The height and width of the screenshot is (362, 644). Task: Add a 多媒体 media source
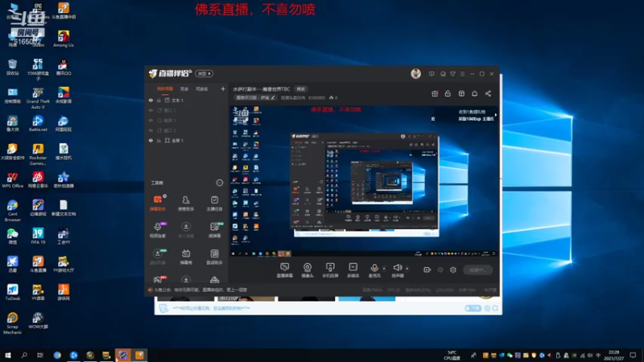click(353, 270)
